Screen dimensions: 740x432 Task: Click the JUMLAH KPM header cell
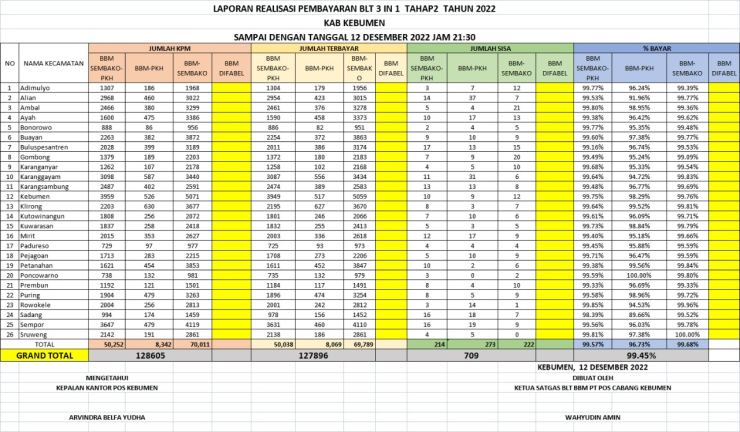(x=170, y=48)
